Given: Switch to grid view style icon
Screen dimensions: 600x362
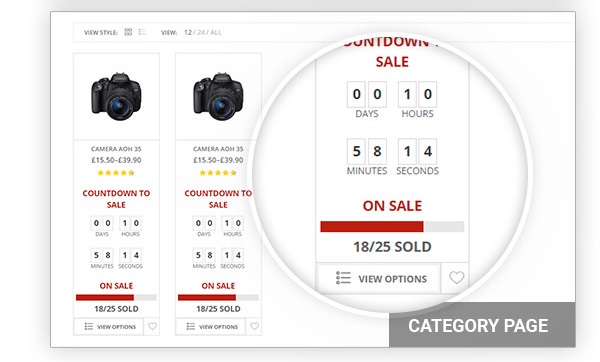Looking at the screenshot, I should pyautogui.click(x=128, y=32).
